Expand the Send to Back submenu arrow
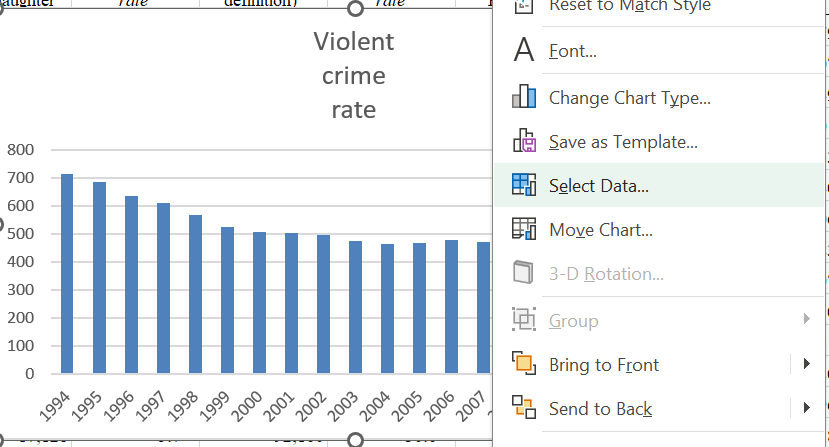Viewport: 829px width, 447px height. pos(807,408)
